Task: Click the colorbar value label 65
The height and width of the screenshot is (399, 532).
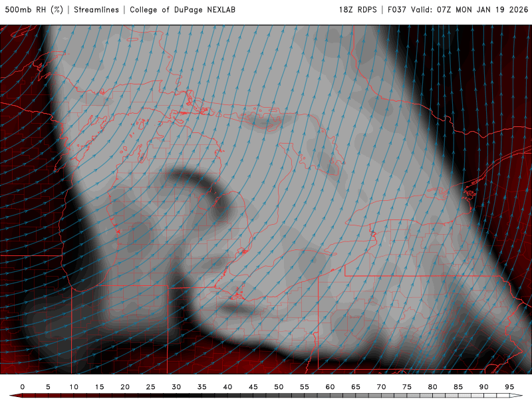Action: [x=356, y=387]
